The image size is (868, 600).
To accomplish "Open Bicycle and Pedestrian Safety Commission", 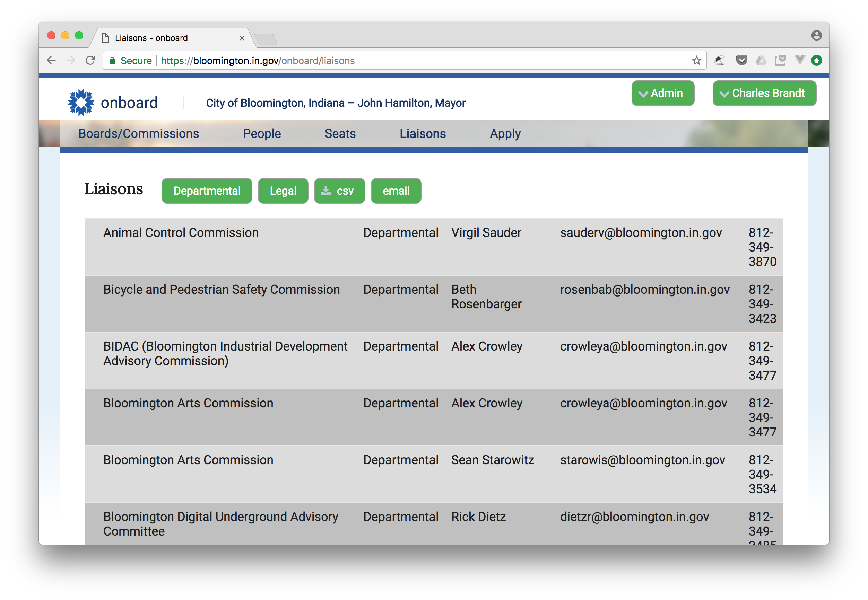I will pos(222,290).
